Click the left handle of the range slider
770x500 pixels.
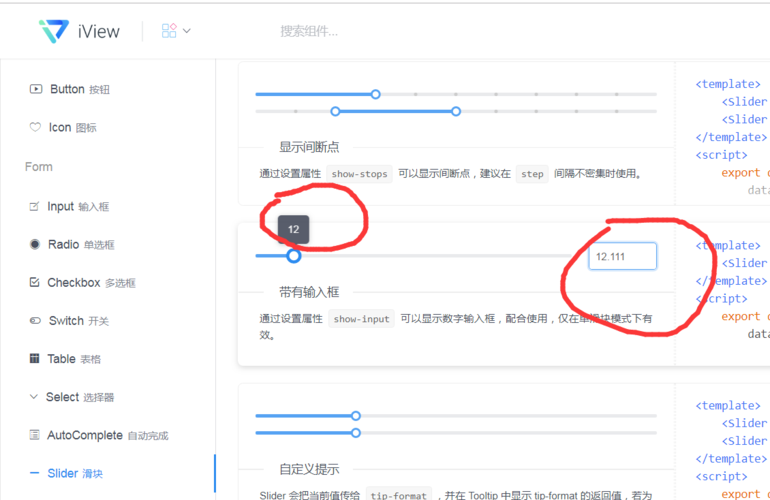pos(335,111)
